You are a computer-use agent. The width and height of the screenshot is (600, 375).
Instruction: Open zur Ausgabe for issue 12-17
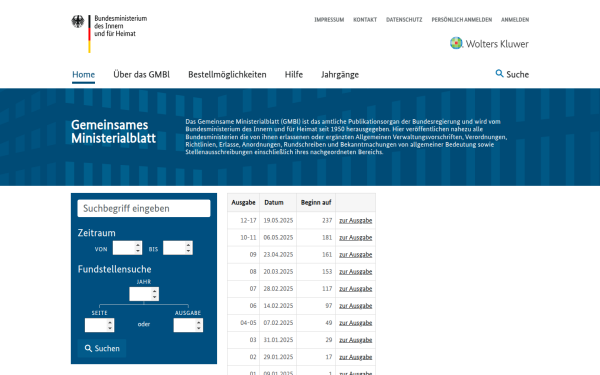pyautogui.click(x=355, y=220)
